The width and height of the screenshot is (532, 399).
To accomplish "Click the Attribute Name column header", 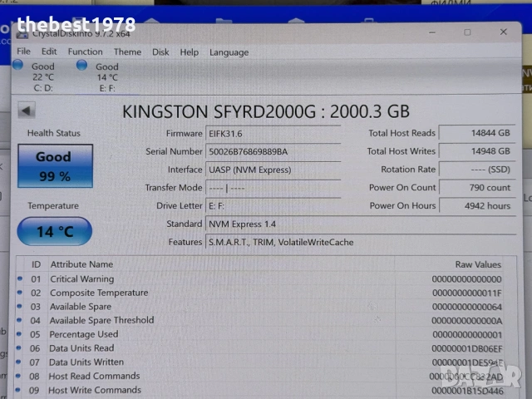I will [x=81, y=264].
